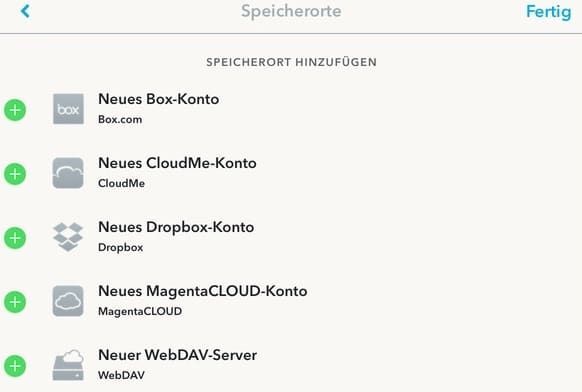Image resolution: width=582 pixels, height=392 pixels.
Task: Select the CloudMe cloud icon
Action: point(68,173)
